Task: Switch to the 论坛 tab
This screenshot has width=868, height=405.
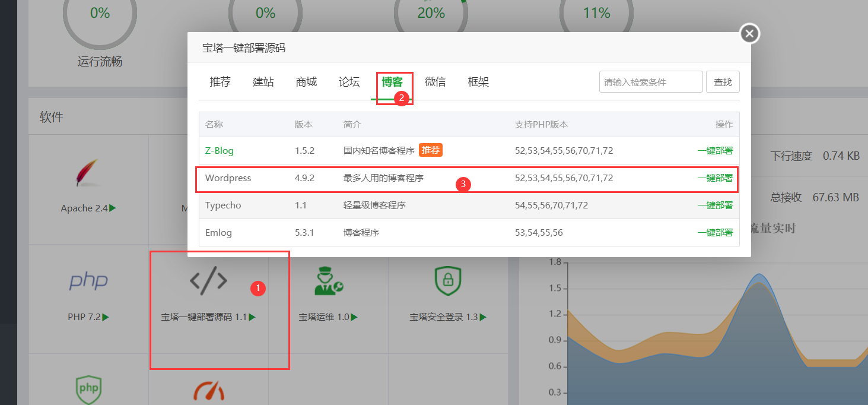Action: click(x=349, y=83)
